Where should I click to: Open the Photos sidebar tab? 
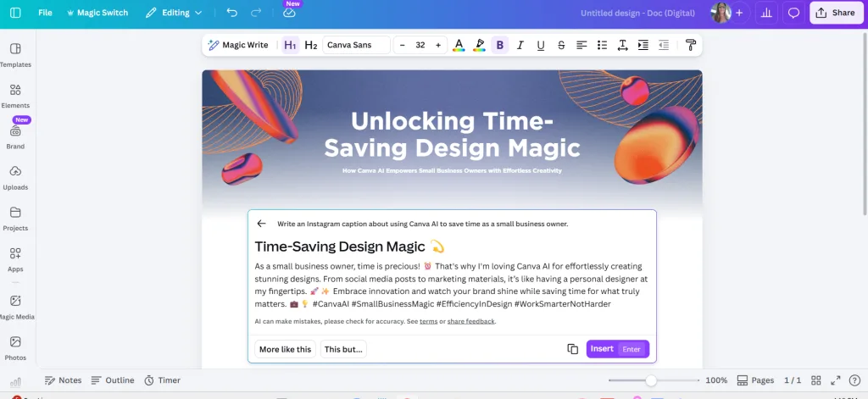[15, 349]
